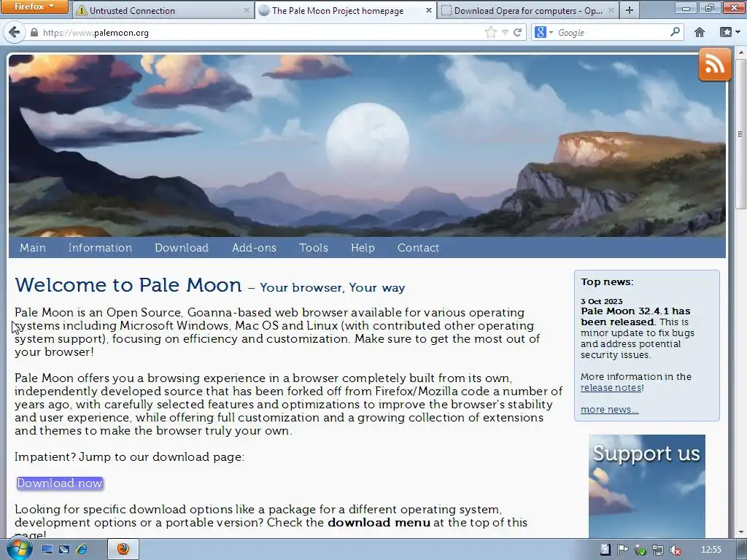
Task: Open the Tools navigation menu item
Action: (x=314, y=248)
